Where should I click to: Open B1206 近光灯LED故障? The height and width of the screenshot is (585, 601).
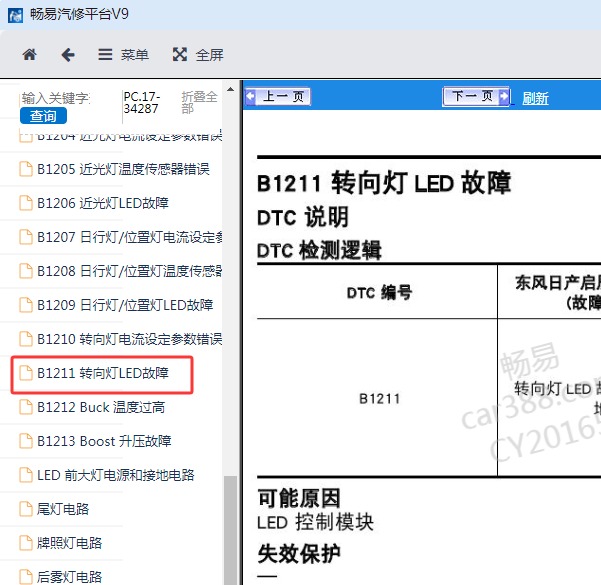(x=103, y=203)
